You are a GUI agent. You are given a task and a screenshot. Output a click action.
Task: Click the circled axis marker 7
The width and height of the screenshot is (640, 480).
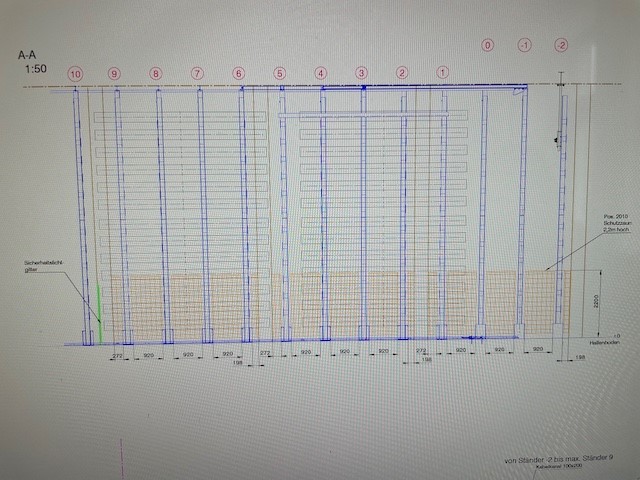(x=197, y=73)
